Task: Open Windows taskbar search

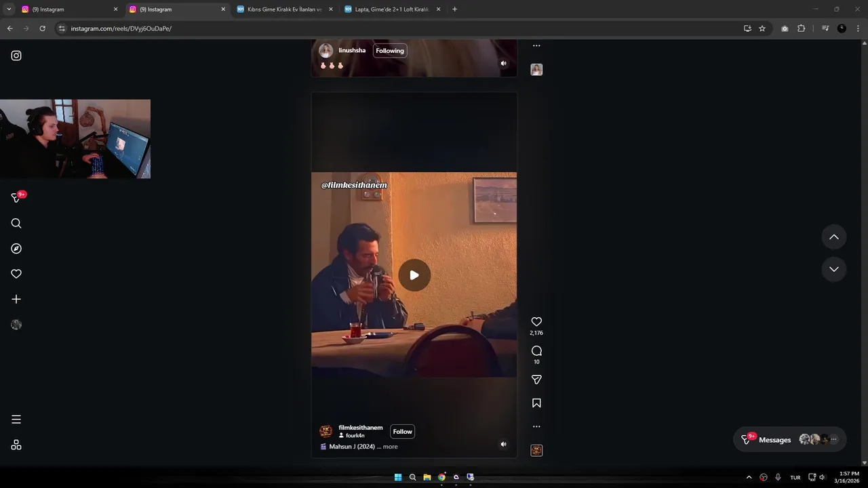Action: [x=412, y=477]
